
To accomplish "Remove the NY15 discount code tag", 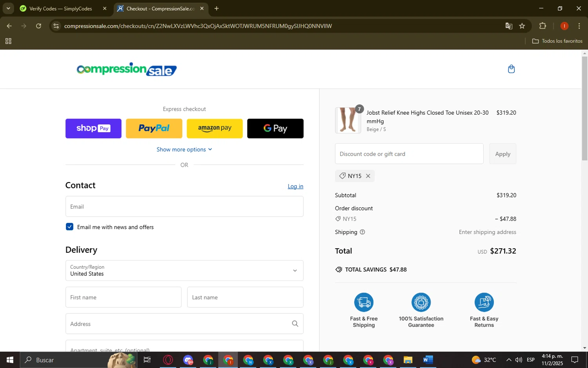I will click(x=368, y=176).
